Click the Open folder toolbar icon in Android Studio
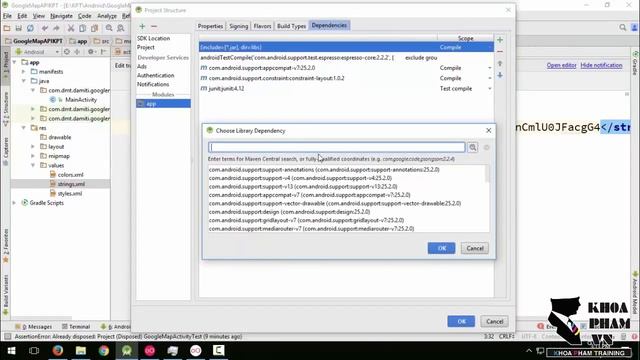Image resolution: width=640 pixels, height=360 pixels. point(7,28)
